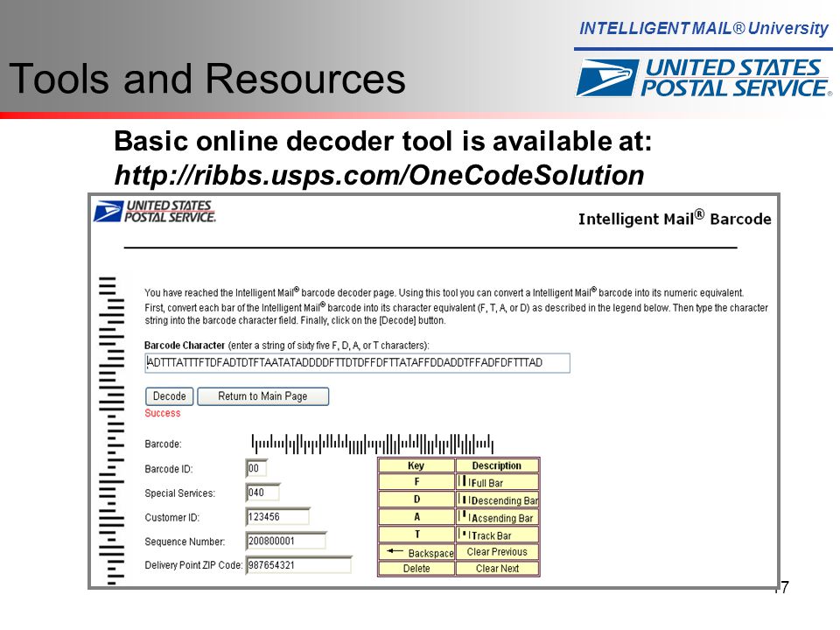The image size is (840, 630).
Task: Click the Ascending Bar icon
Action: (x=463, y=516)
